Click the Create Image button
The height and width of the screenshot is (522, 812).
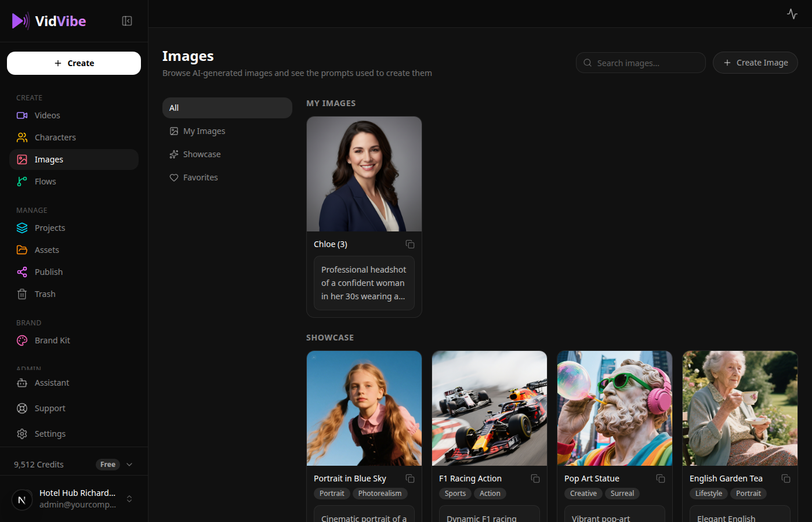pos(755,63)
